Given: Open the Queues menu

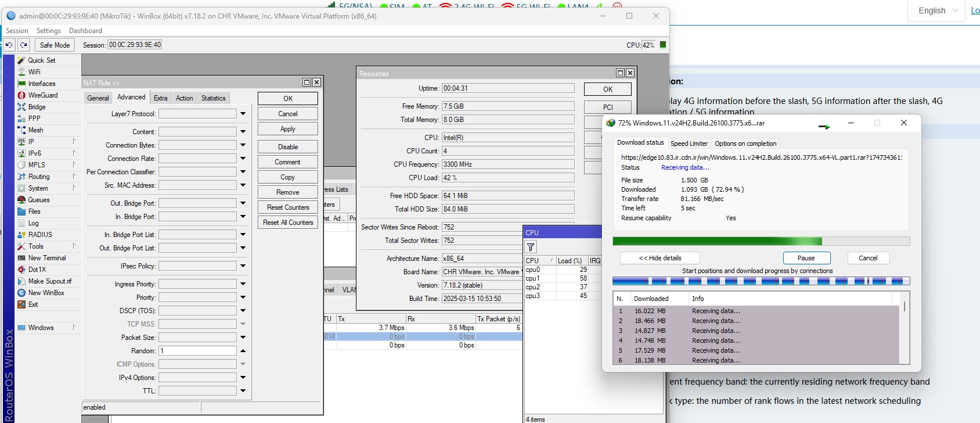Looking at the screenshot, I should click(39, 200).
